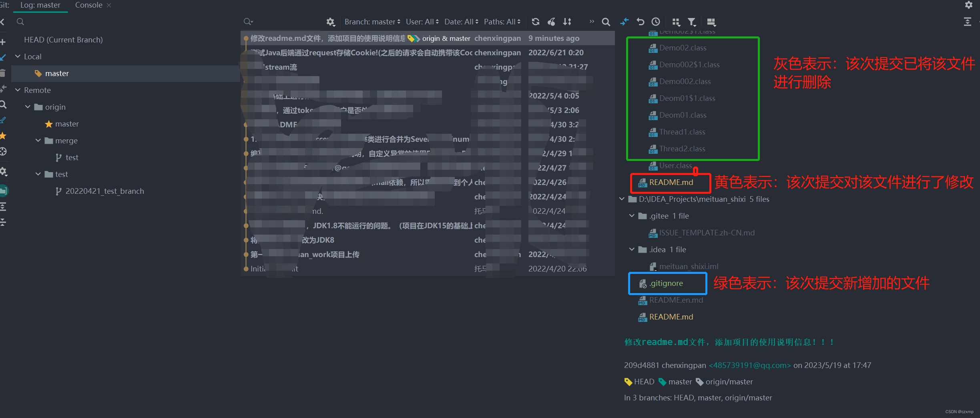Open the Group By dropdown icon
Image resolution: width=980 pixels, height=418 pixels.
coord(676,22)
